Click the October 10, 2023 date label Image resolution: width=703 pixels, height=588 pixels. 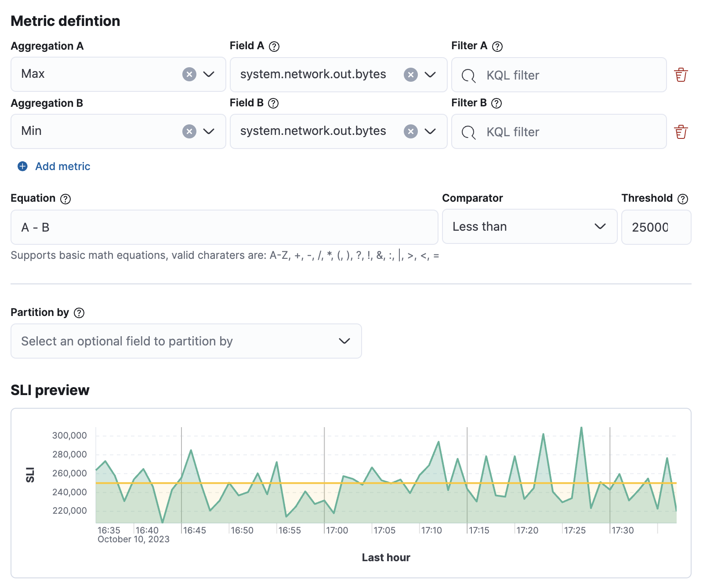tap(134, 539)
